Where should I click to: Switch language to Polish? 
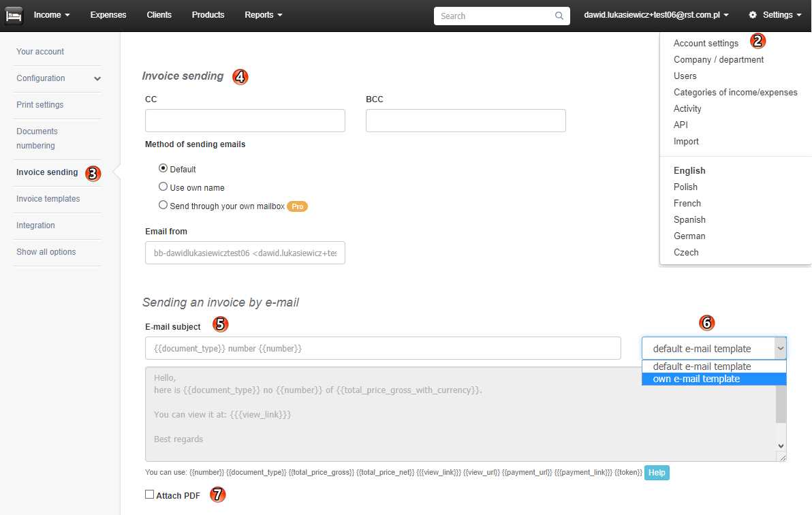click(685, 187)
